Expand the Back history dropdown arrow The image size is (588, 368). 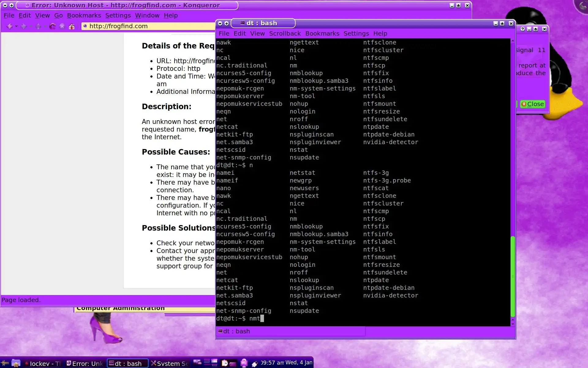[x=17, y=26]
